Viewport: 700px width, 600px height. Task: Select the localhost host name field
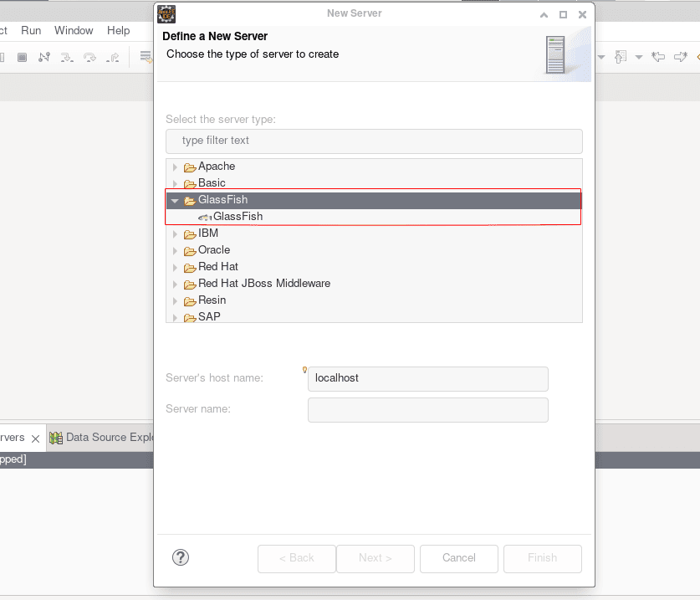[427, 378]
